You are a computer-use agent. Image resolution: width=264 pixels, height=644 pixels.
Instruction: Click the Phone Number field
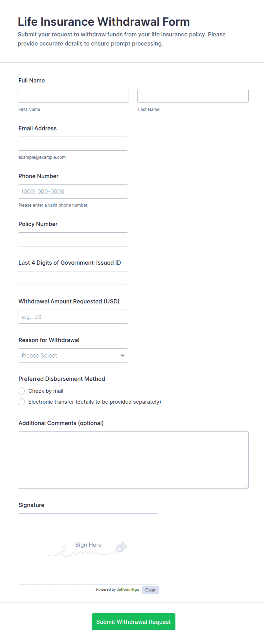73,191
